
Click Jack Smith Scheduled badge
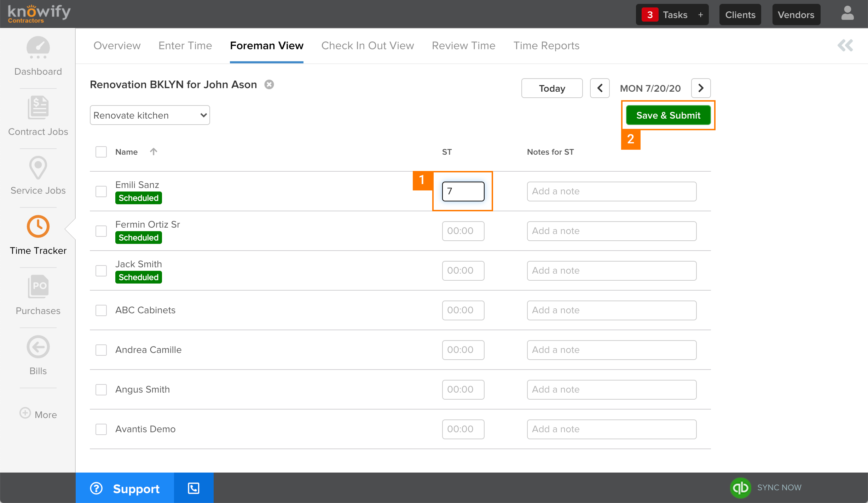click(x=139, y=277)
